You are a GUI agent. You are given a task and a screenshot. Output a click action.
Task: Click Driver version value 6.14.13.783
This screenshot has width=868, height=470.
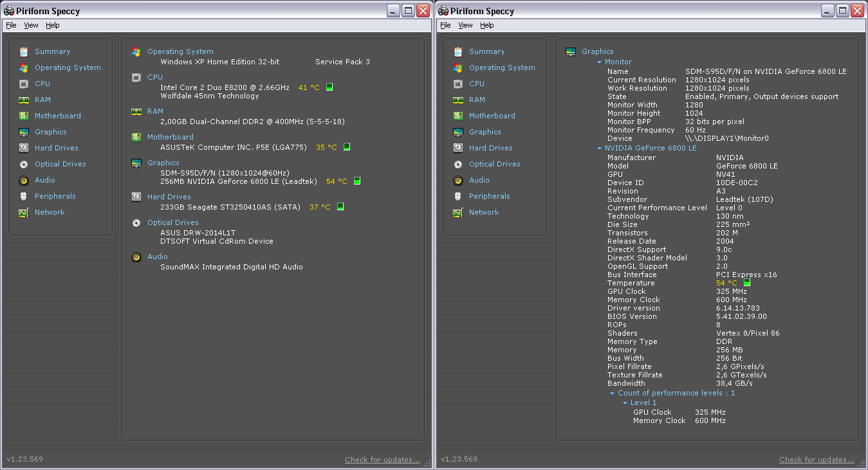(737, 308)
